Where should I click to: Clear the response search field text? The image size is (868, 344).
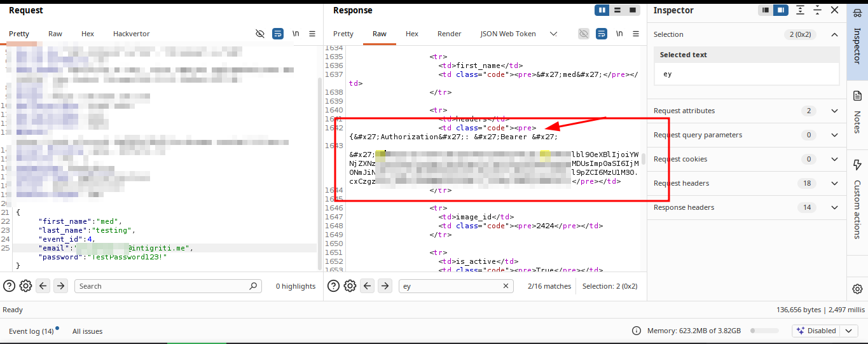[506, 286]
